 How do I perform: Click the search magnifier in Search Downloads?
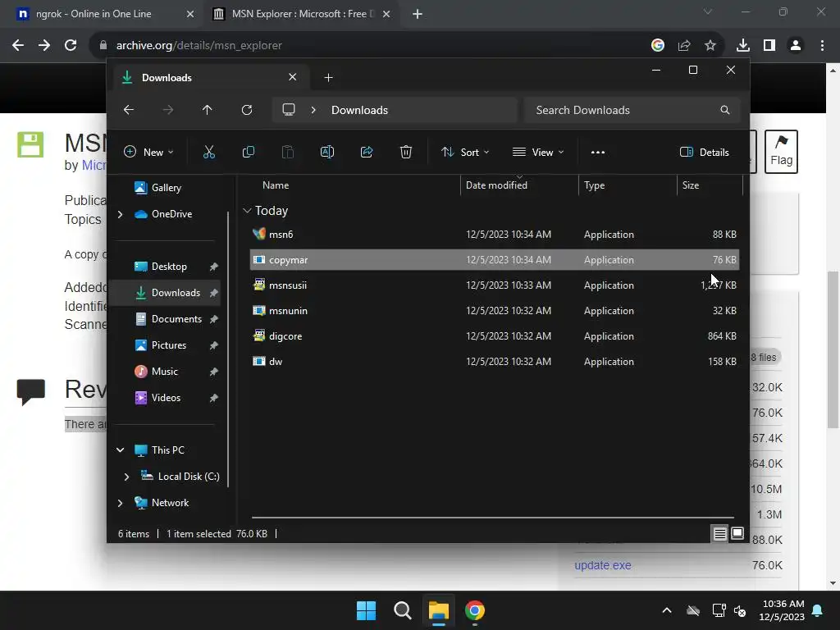pyautogui.click(x=725, y=110)
